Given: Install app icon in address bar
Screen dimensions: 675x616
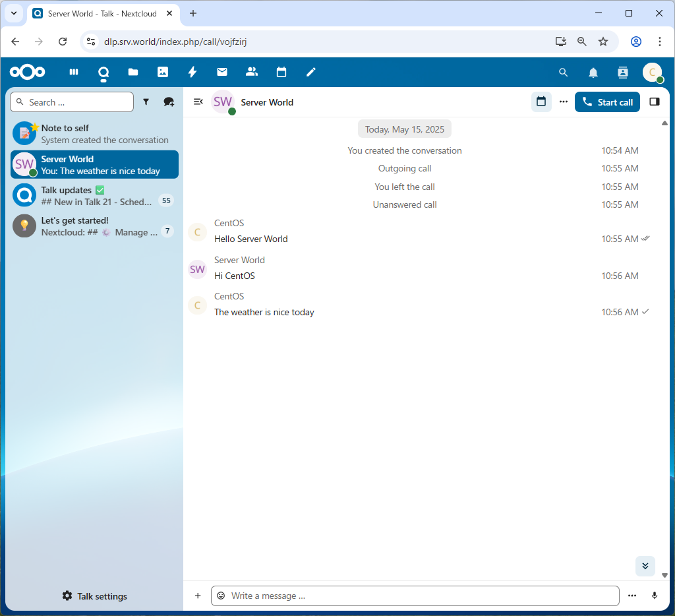Looking at the screenshot, I should click(x=560, y=42).
